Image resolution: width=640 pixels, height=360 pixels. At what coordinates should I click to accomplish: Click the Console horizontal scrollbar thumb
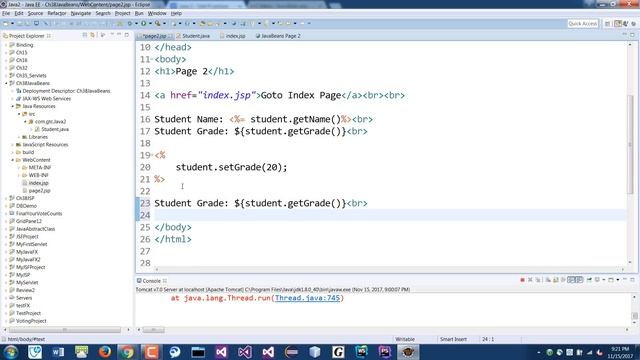[153, 329]
